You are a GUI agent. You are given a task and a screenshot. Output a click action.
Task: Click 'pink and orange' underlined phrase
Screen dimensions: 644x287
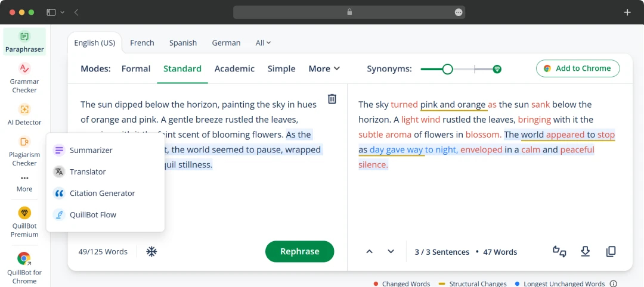tap(453, 105)
